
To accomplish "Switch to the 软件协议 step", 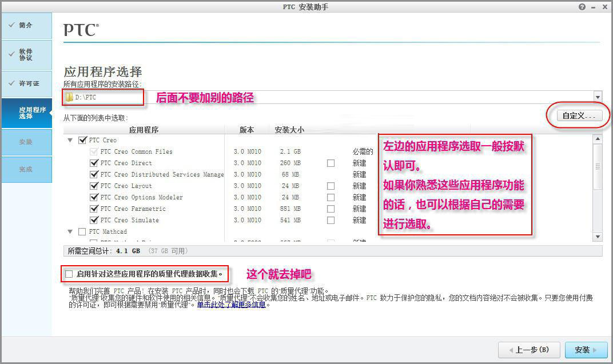I will click(26, 54).
